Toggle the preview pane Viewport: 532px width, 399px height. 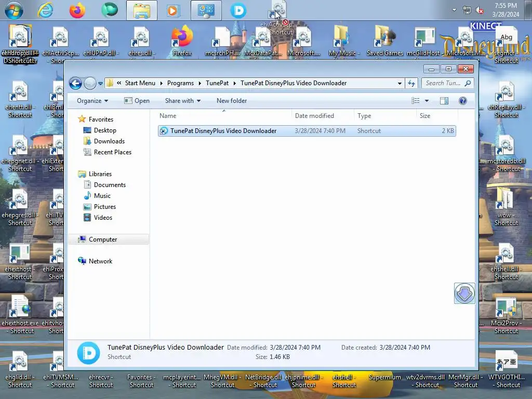click(x=444, y=101)
